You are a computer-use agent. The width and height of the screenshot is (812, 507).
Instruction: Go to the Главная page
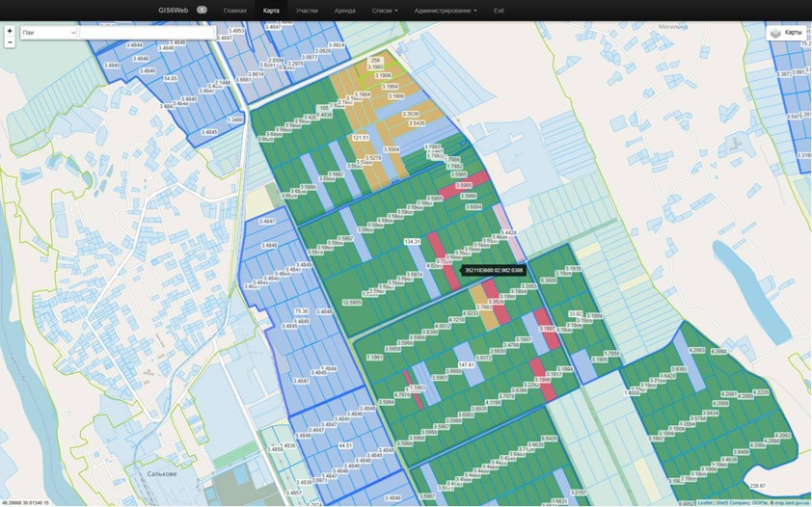(x=234, y=10)
